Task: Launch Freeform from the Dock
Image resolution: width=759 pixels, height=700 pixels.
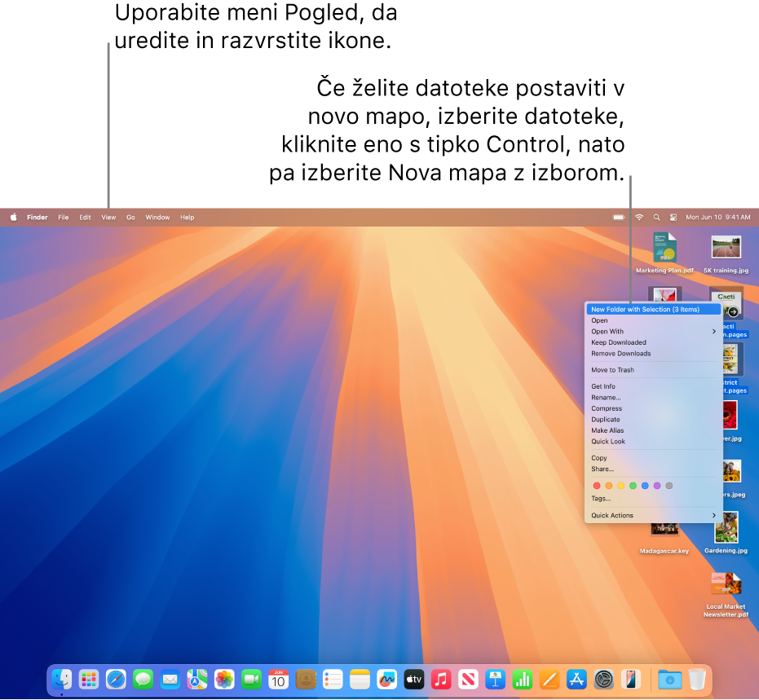Action: [x=387, y=680]
